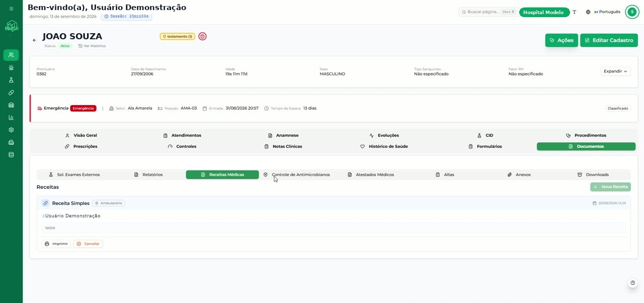Click the Classificado status badge
This screenshot has height=303, width=644.
[617, 108]
